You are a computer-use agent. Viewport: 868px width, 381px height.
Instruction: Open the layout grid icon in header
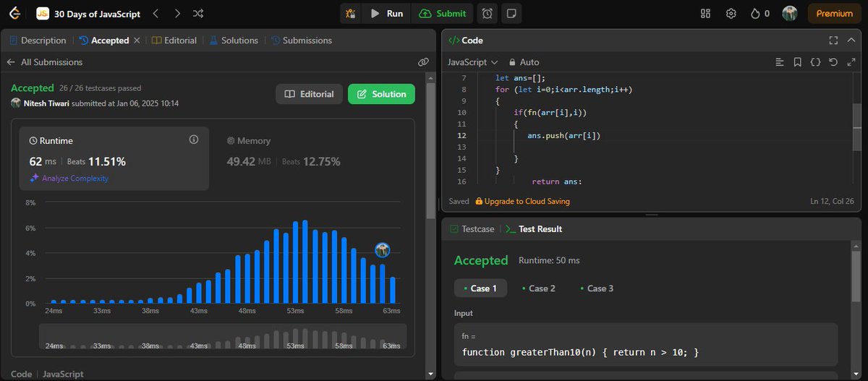click(707, 13)
